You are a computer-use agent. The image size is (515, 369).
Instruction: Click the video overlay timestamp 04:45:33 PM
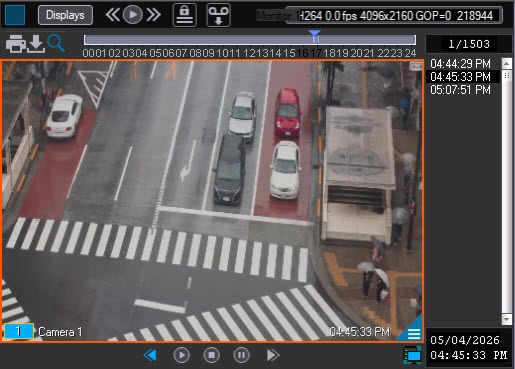pos(359,332)
